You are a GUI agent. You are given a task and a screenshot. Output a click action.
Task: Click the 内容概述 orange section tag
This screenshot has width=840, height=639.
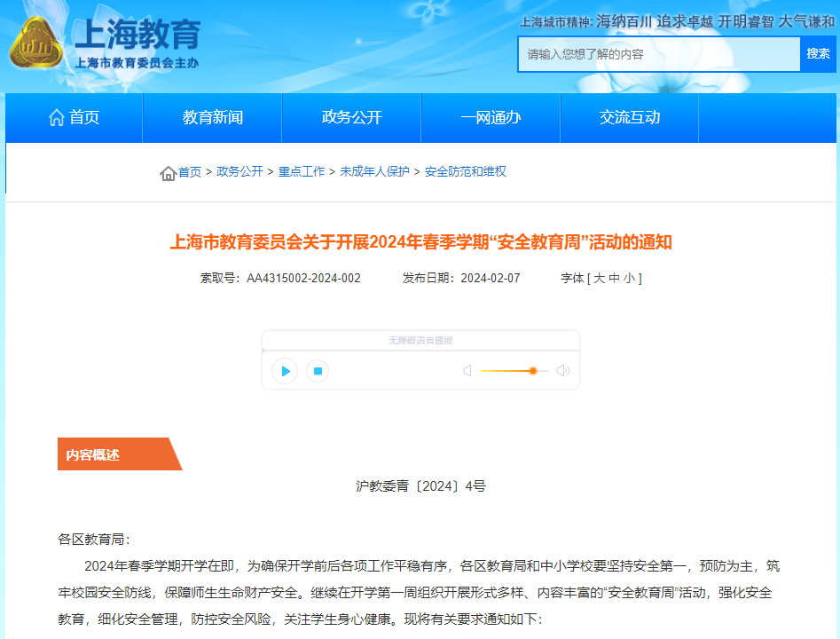[120, 454]
